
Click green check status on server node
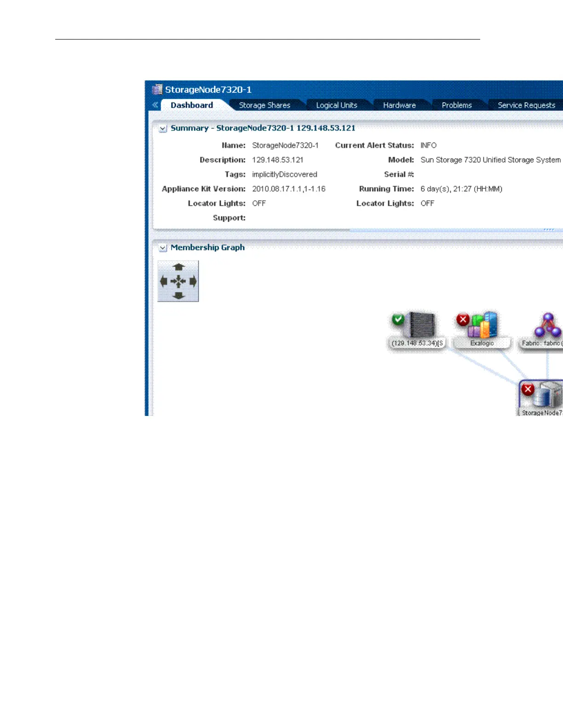click(398, 319)
